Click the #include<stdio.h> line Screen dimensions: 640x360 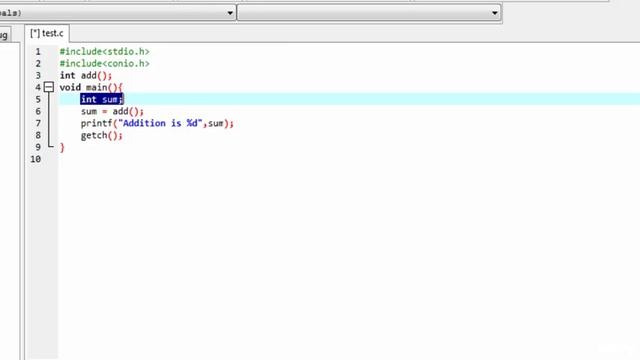click(104, 51)
